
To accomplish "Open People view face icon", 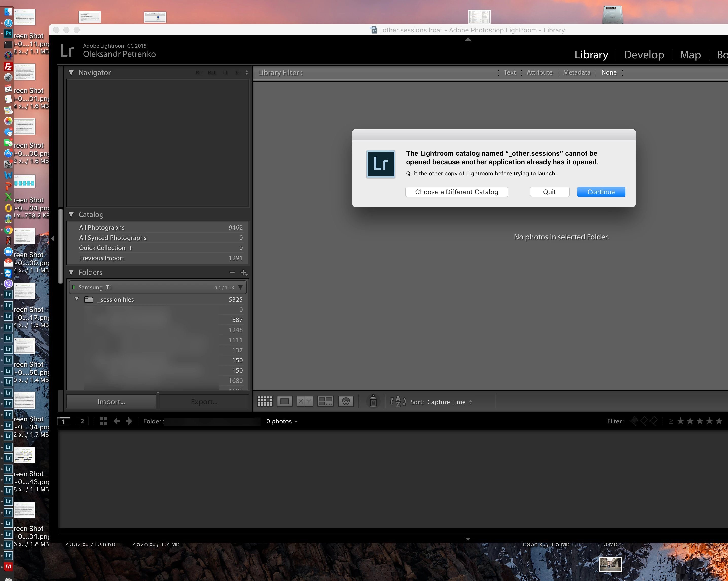I will [x=346, y=401].
